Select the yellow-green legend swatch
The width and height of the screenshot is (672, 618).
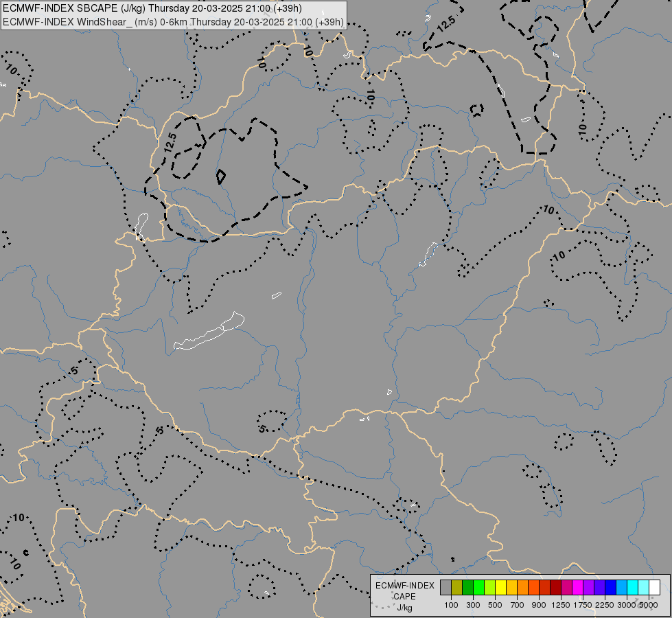(490, 587)
